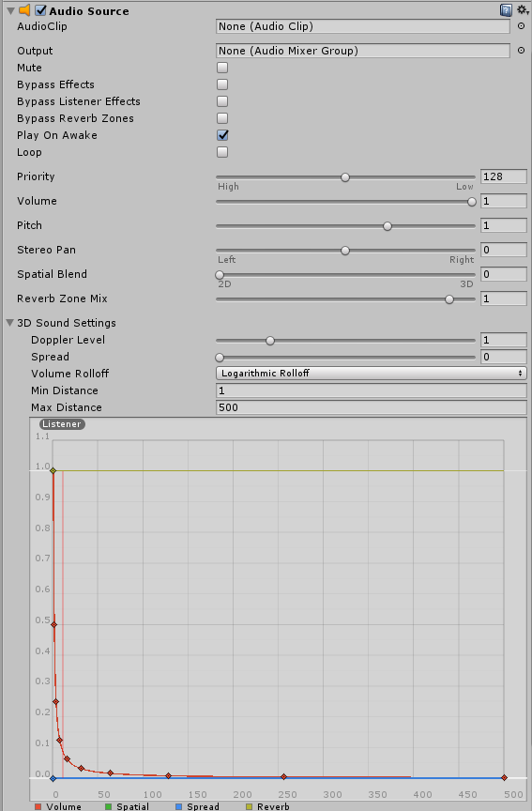Select the red curve key at distance 250
This screenshot has width=532, height=811.
click(283, 777)
